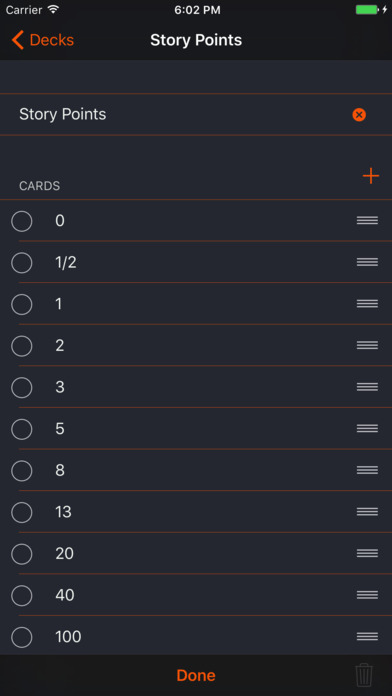Edit the Story Points name field

click(178, 115)
